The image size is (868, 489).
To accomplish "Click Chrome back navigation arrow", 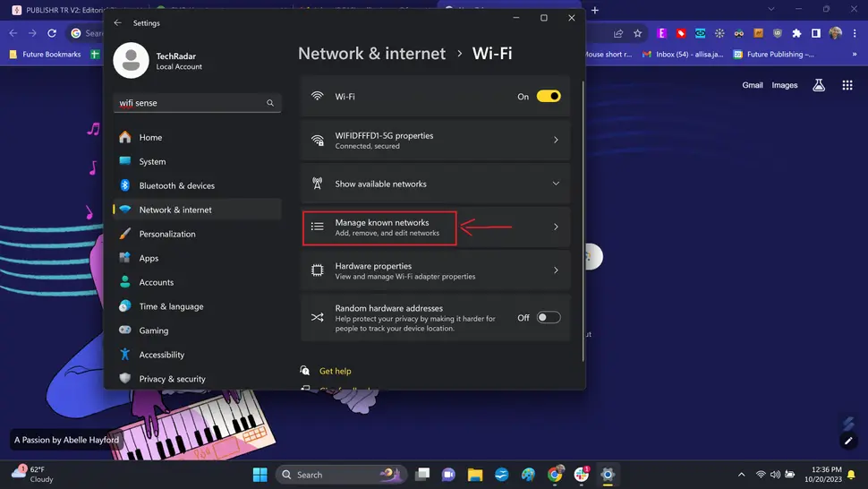I will tap(13, 33).
